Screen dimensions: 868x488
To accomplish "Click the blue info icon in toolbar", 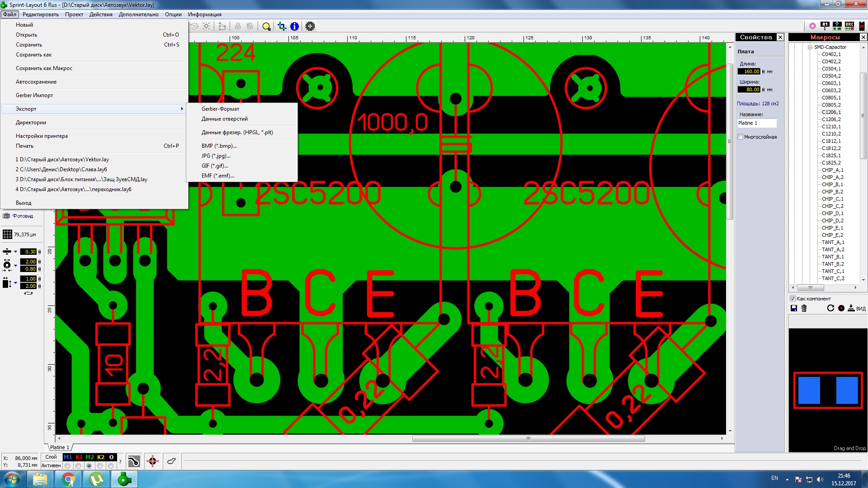I will pos(294,26).
